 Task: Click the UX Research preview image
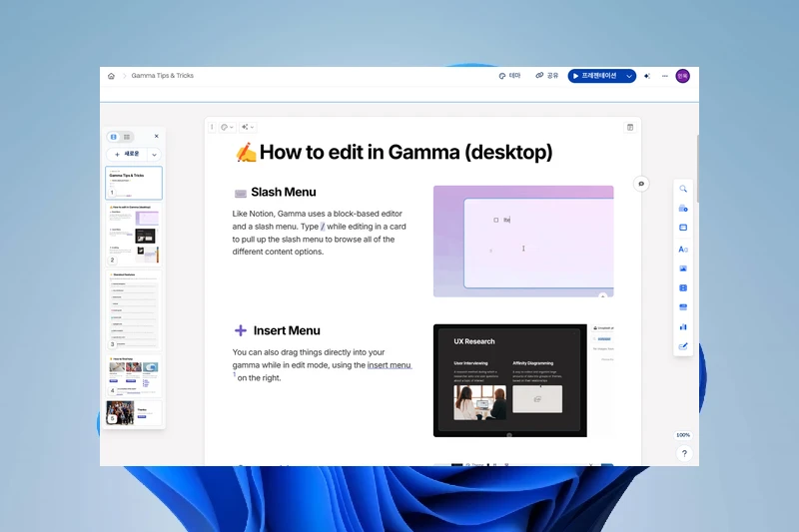point(510,380)
